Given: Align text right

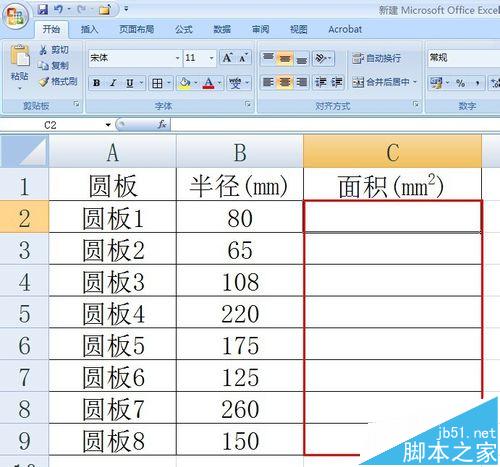Looking at the screenshot, I should point(301,82).
